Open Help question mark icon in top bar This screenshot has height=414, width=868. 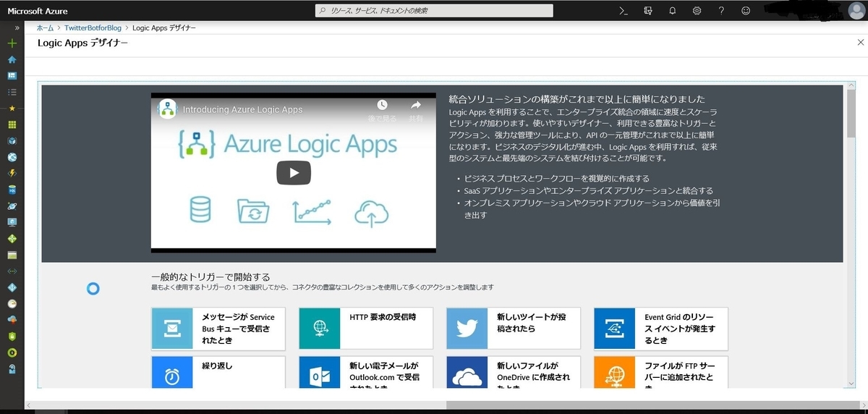click(721, 10)
